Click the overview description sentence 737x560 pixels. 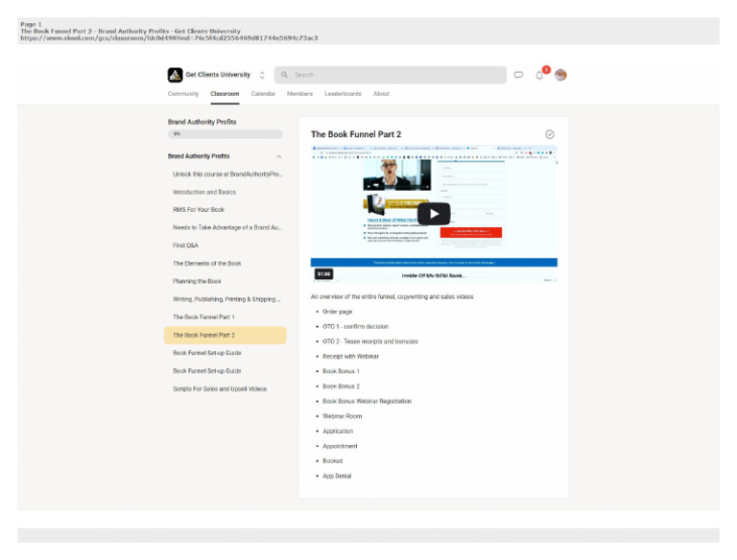pos(392,297)
